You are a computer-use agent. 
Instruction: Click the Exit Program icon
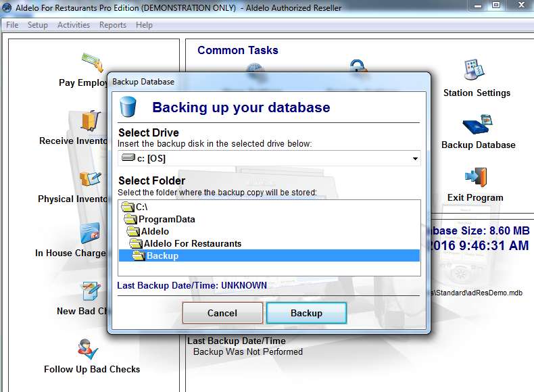click(x=476, y=177)
